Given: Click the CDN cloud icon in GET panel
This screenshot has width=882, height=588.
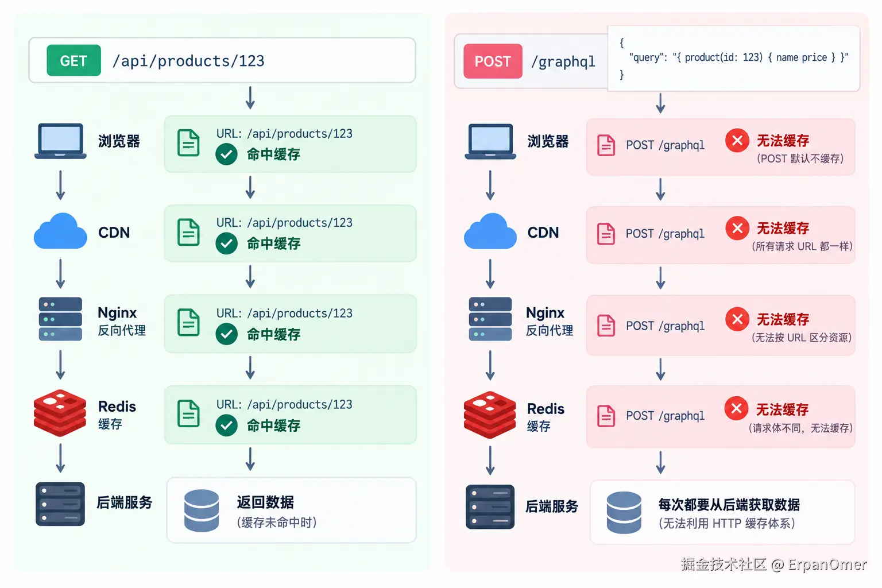Looking at the screenshot, I should point(60,231).
